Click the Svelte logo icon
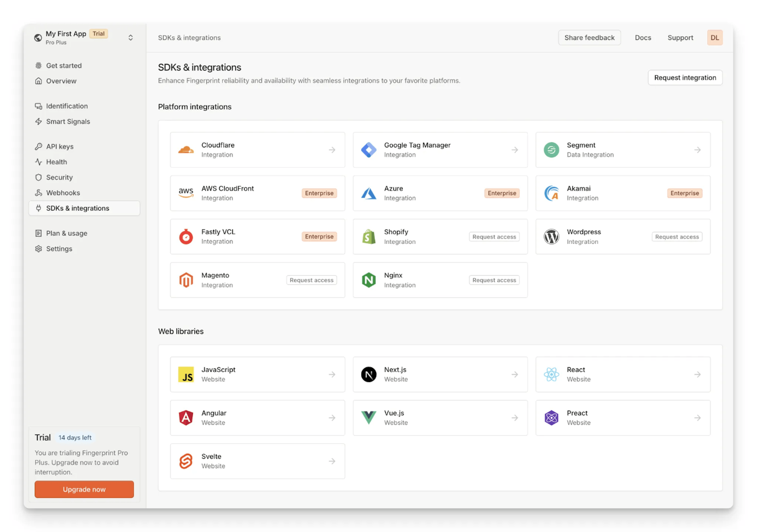 coord(186,461)
